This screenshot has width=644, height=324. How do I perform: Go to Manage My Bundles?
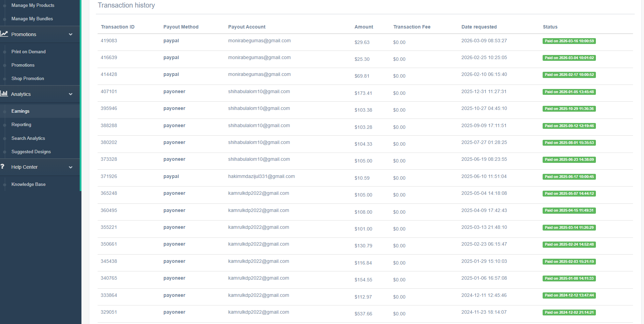(x=32, y=19)
